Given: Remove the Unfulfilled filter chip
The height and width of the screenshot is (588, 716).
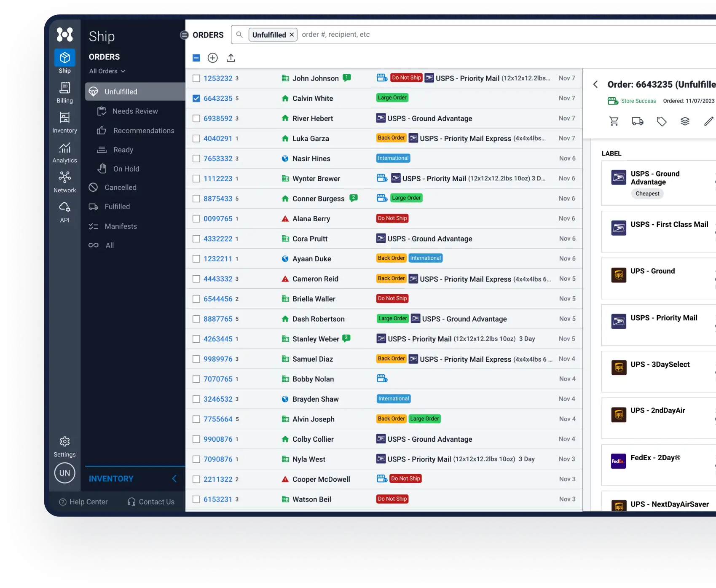Looking at the screenshot, I should click(x=292, y=35).
